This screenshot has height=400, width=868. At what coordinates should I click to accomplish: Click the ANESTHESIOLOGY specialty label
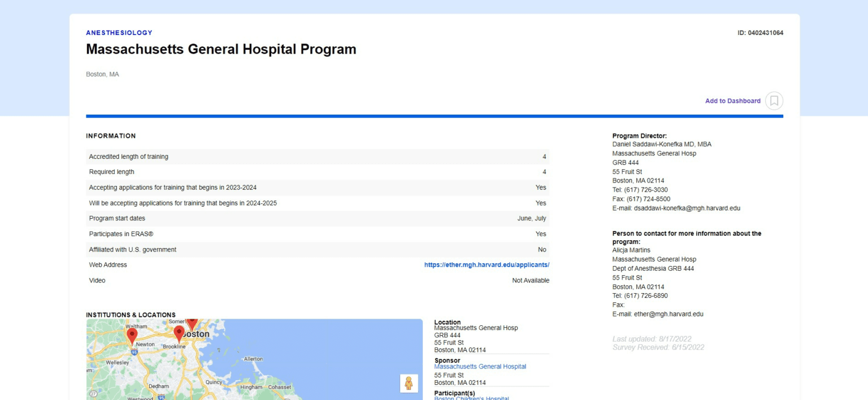pyautogui.click(x=119, y=33)
